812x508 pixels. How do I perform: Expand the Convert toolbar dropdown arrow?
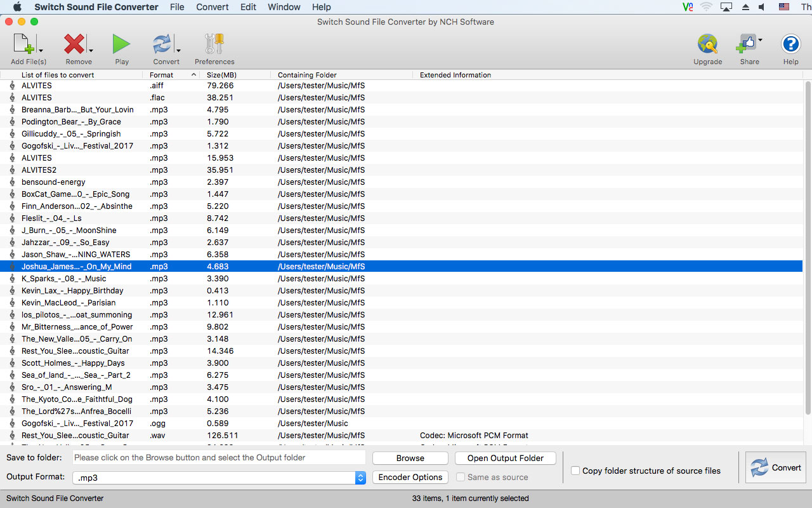tap(179, 50)
